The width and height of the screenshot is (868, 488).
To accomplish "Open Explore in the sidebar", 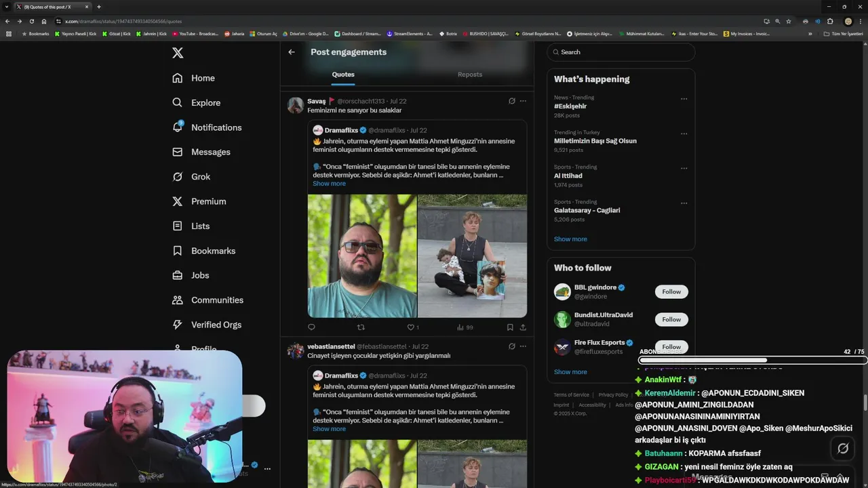I will pyautogui.click(x=196, y=103).
